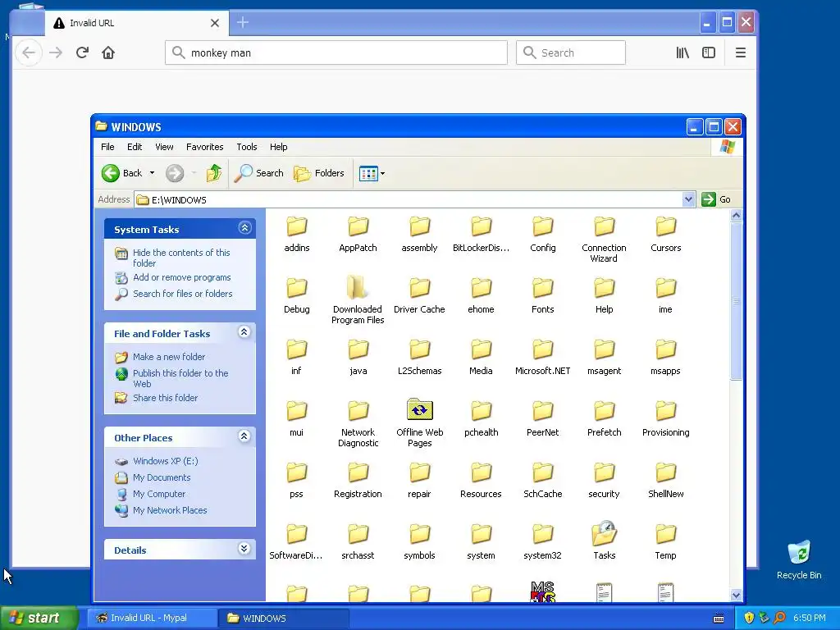Click Hide the contents of this folder

pos(181,258)
